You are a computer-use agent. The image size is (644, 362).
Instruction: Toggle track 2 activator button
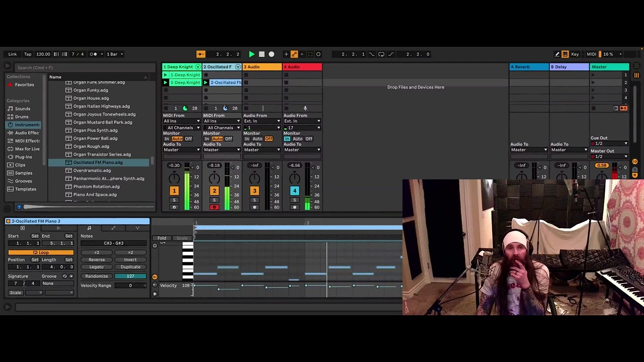coord(214,191)
